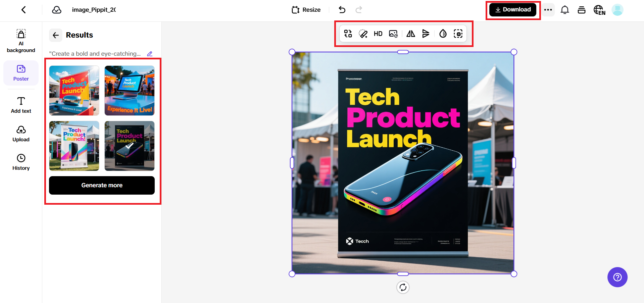Flip the poster image horizontally
This screenshot has height=303, width=644.
(410, 34)
